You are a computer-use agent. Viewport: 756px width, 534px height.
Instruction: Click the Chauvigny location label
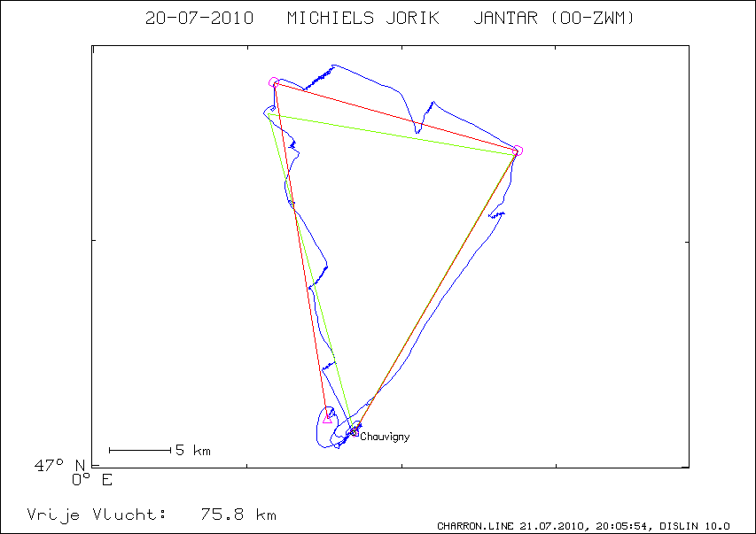[x=385, y=437]
